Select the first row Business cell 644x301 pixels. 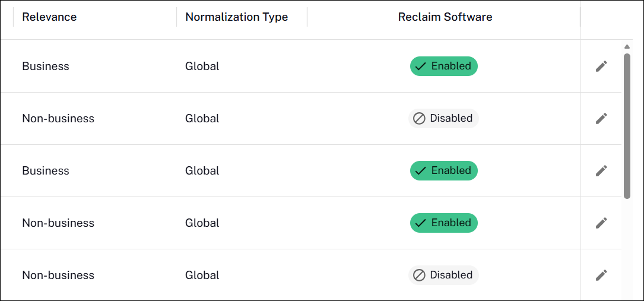(x=46, y=66)
